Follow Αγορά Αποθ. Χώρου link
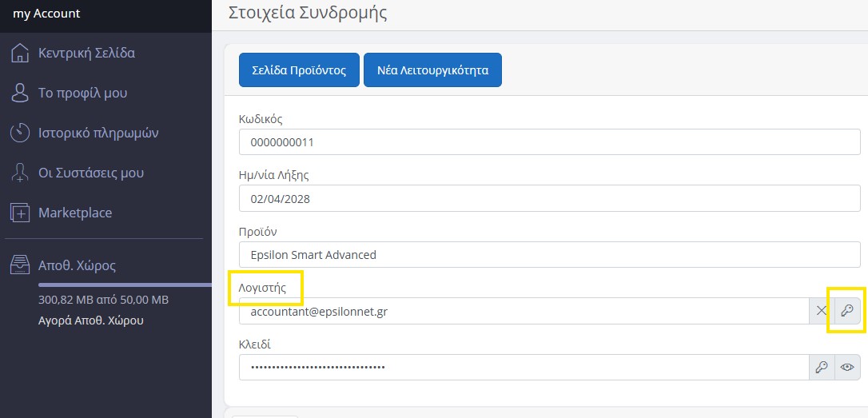The image size is (868, 418). (91, 320)
